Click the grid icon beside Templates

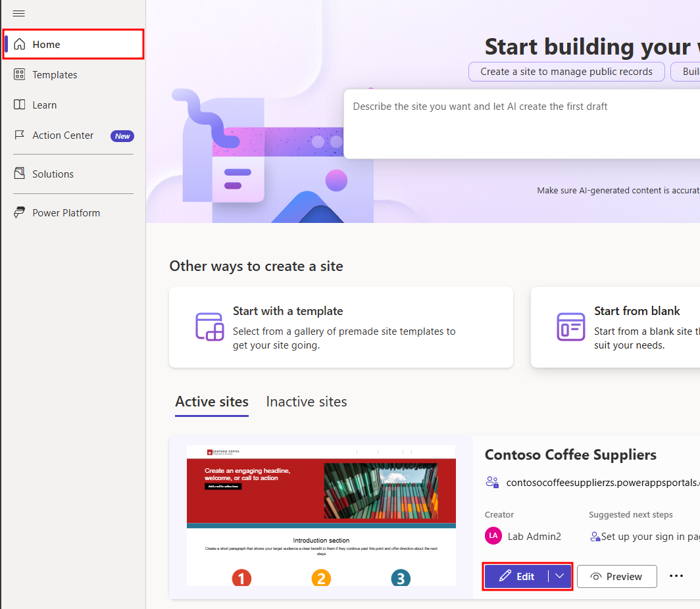coord(19,74)
